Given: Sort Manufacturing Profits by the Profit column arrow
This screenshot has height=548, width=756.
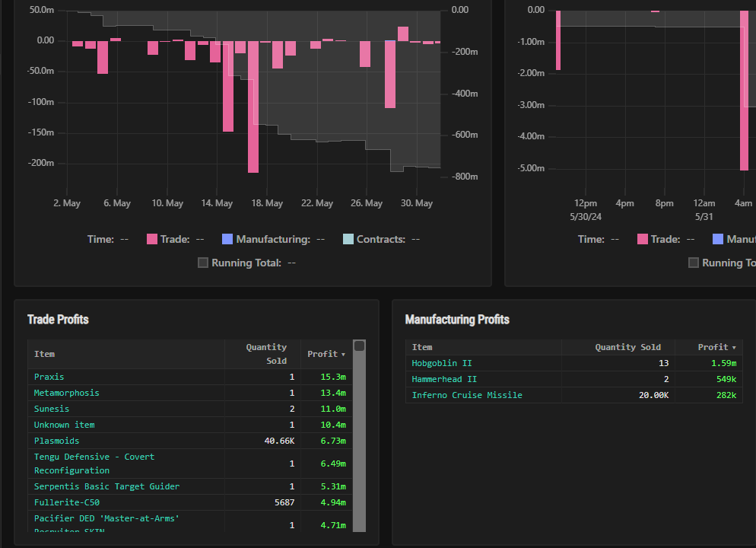Looking at the screenshot, I should point(734,347).
